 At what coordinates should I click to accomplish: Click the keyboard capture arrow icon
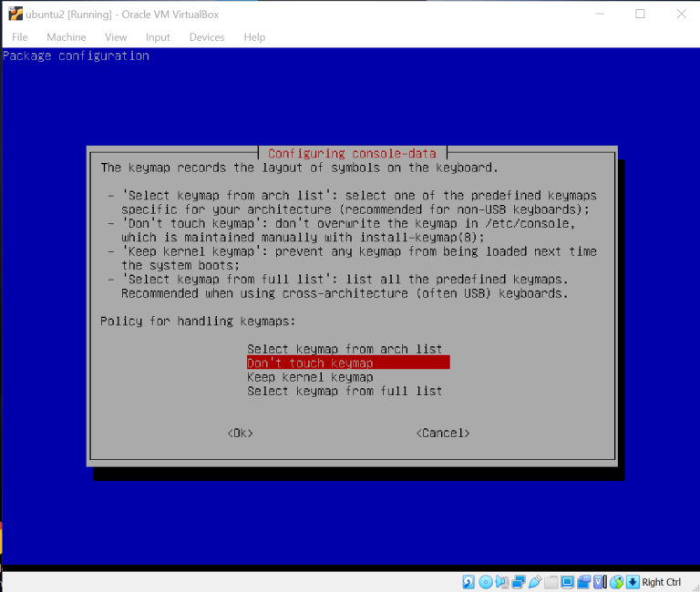tap(632, 582)
